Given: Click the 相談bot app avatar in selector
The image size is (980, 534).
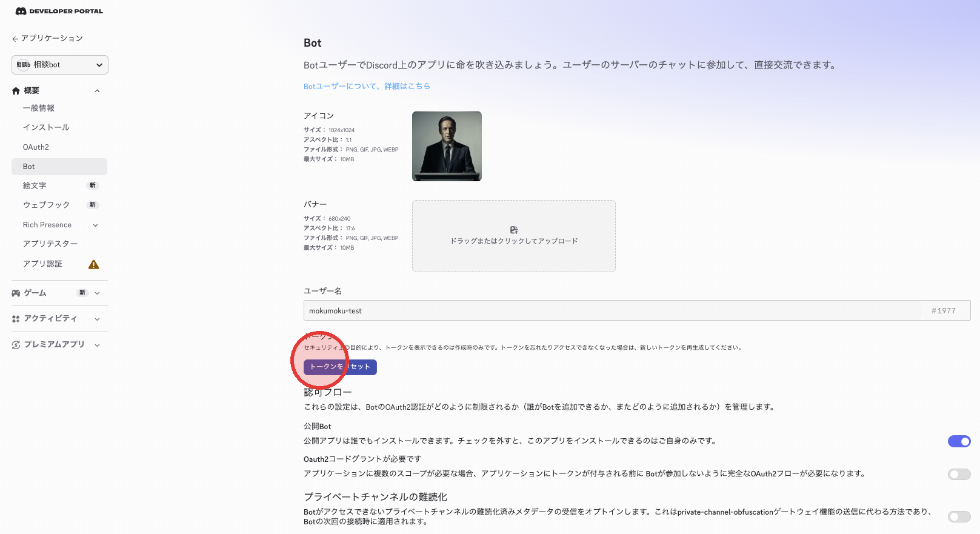Looking at the screenshot, I should point(23,65).
